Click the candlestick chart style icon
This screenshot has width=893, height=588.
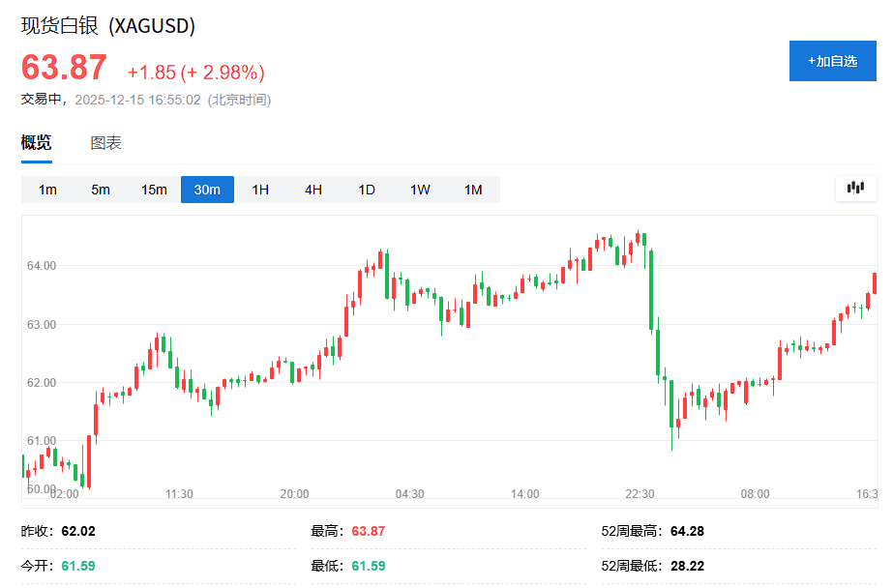[855, 188]
